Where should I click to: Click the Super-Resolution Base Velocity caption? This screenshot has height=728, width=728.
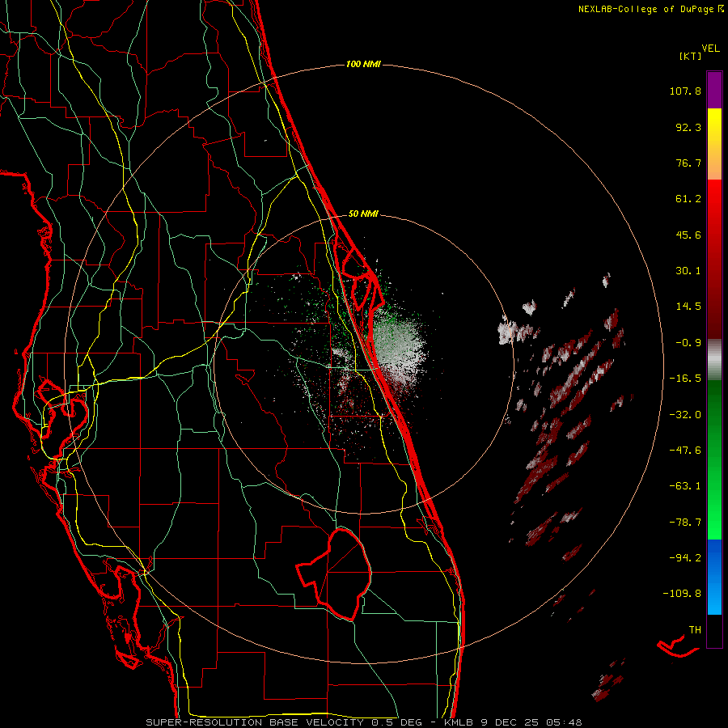pos(363,722)
